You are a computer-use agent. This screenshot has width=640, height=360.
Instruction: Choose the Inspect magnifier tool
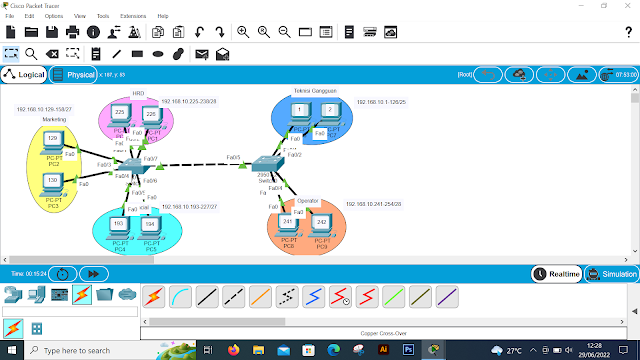(x=31, y=53)
